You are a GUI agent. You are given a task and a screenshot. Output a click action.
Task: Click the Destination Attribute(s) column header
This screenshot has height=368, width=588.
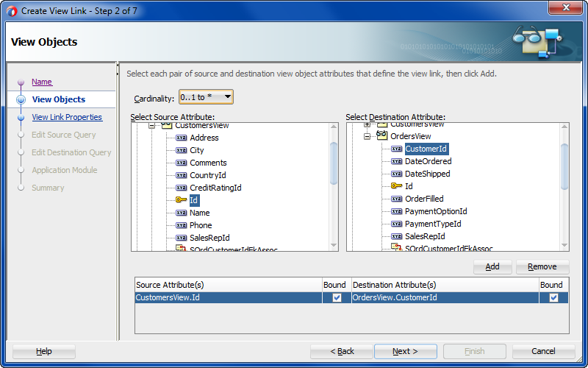click(445, 285)
